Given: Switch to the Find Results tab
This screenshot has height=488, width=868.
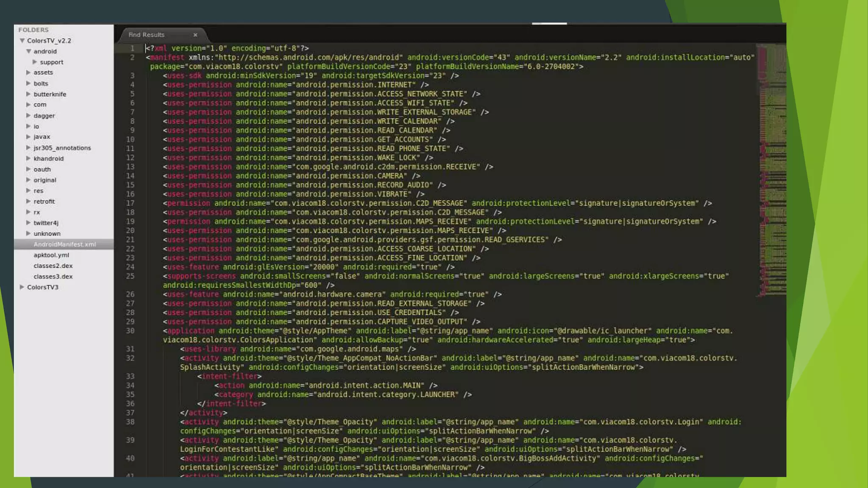Looking at the screenshot, I should [147, 35].
